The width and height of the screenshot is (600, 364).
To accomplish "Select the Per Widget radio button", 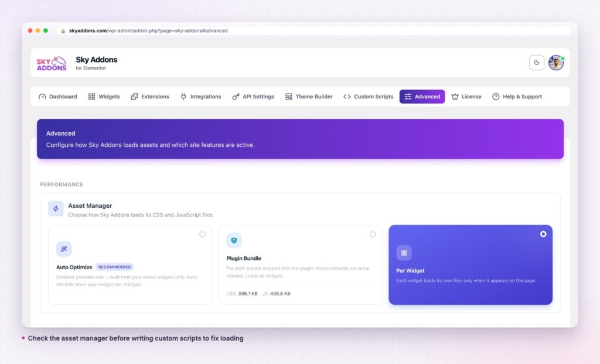I will click(x=543, y=234).
